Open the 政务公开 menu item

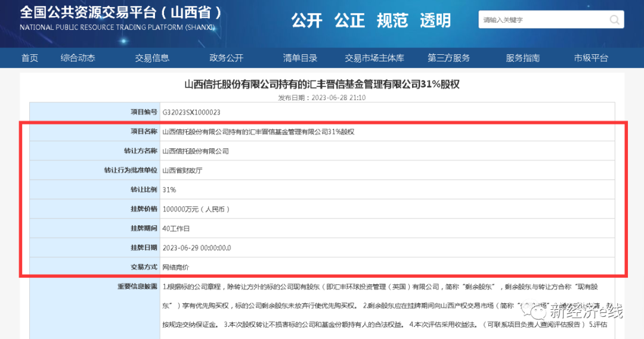click(x=227, y=58)
